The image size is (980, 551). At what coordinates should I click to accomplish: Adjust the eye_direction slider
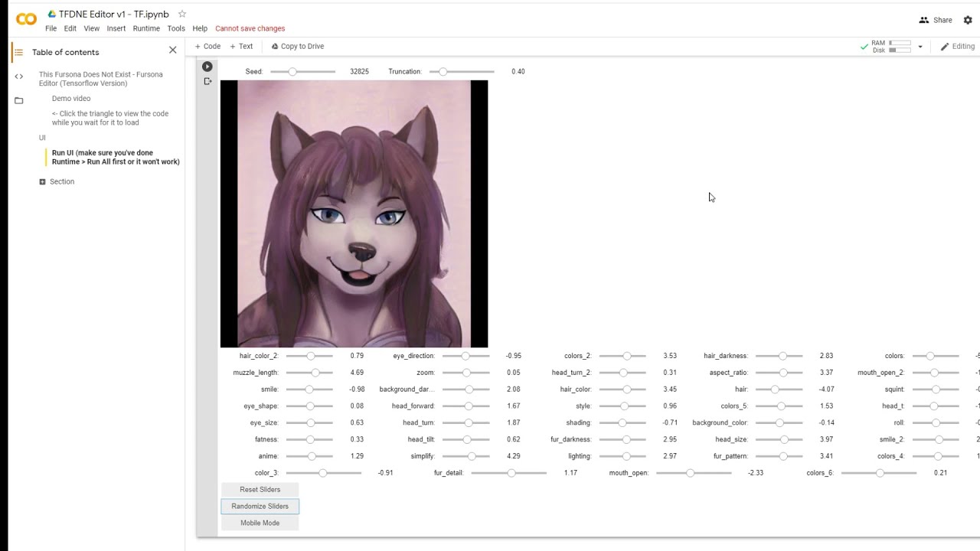pyautogui.click(x=465, y=356)
